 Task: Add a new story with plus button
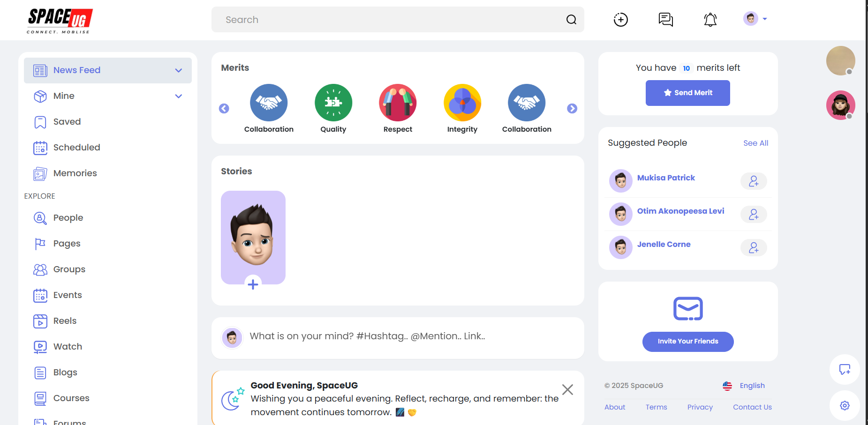(253, 284)
